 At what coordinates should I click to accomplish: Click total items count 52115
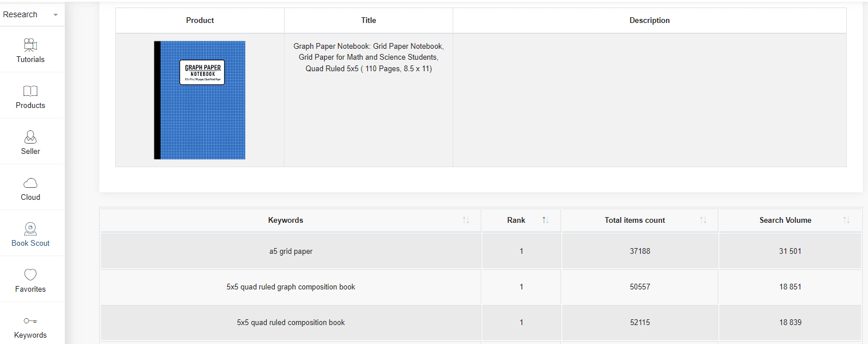tap(640, 322)
